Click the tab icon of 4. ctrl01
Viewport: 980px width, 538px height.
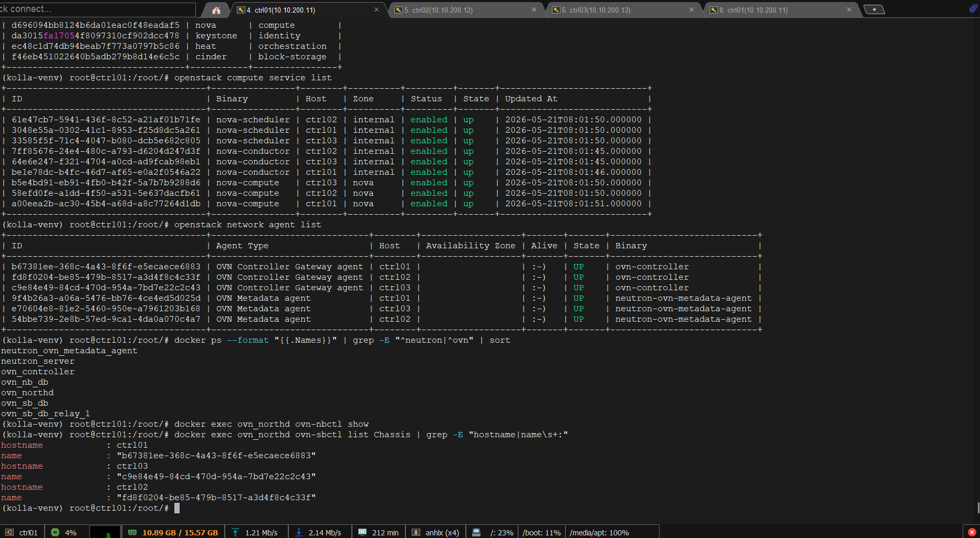pyautogui.click(x=241, y=10)
